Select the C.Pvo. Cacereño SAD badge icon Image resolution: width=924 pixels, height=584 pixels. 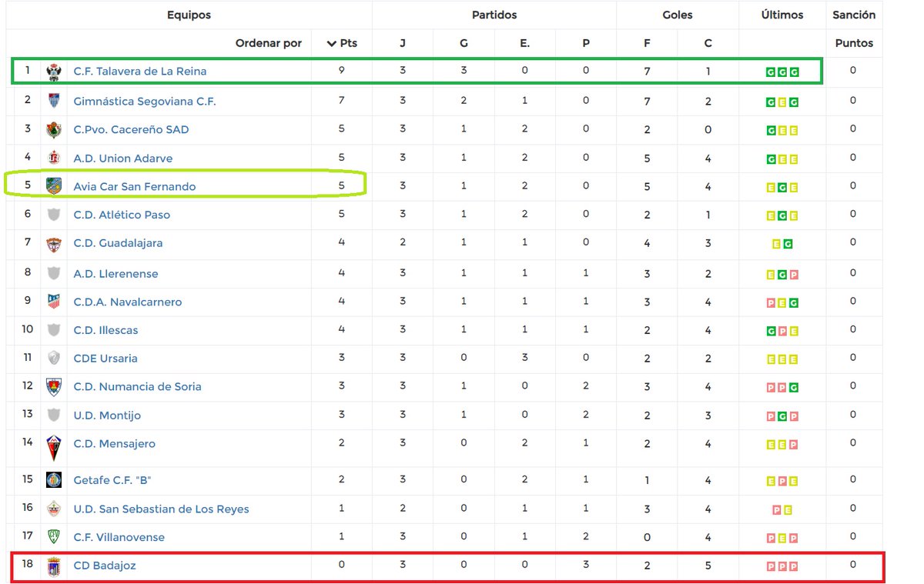(53, 129)
